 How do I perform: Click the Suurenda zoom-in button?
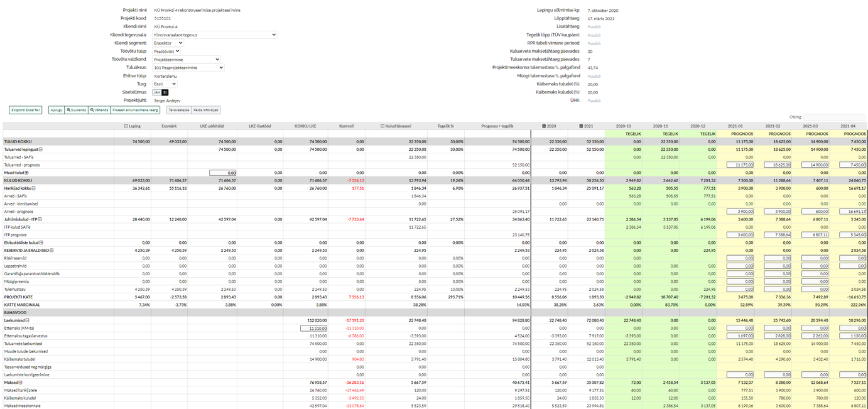pyautogui.click(x=77, y=110)
